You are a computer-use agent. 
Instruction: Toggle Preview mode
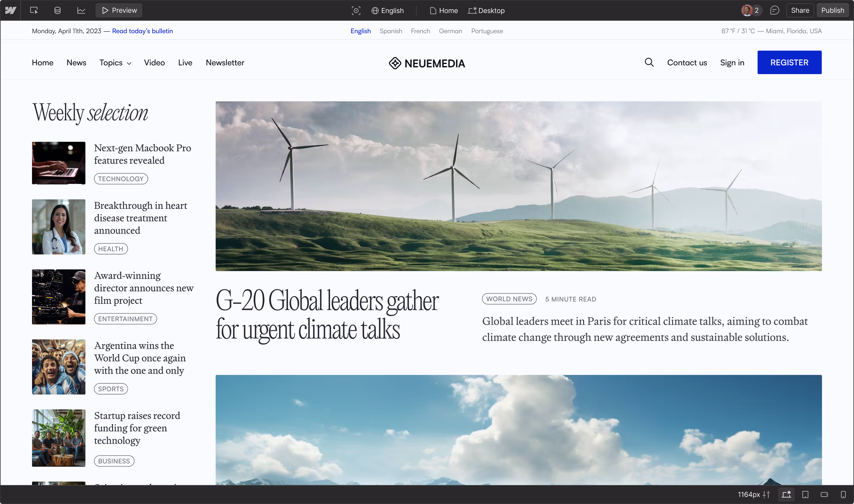coord(119,11)
